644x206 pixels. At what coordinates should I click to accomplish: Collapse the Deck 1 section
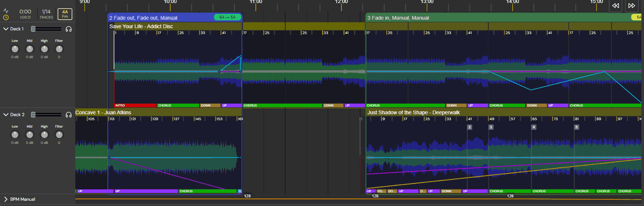[x=6, y=29]
